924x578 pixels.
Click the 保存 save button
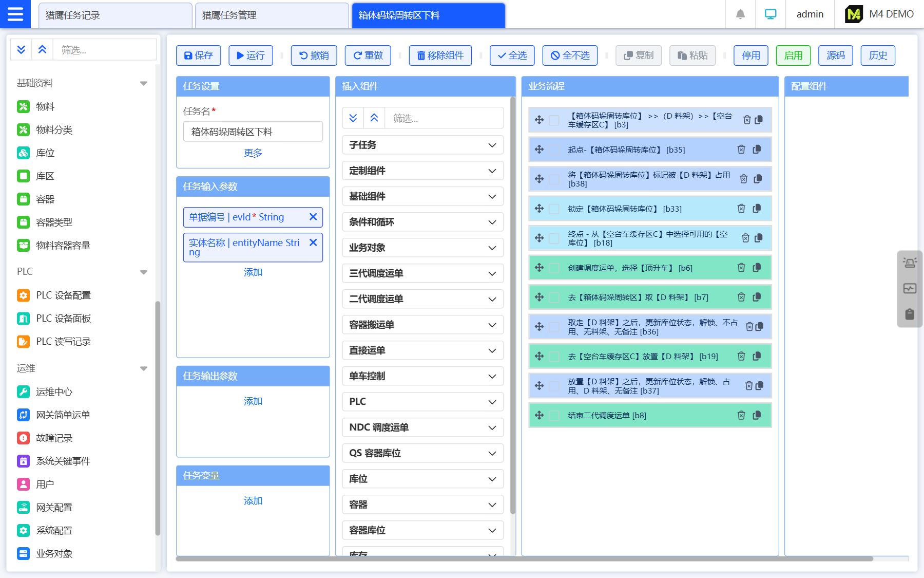pos(198,55)
